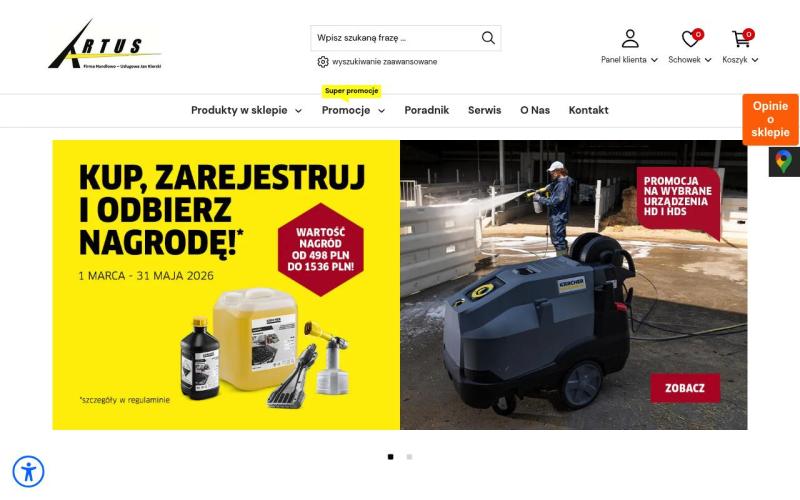Focus the search phrase input field
800x500 pixels.
(395, 38)
